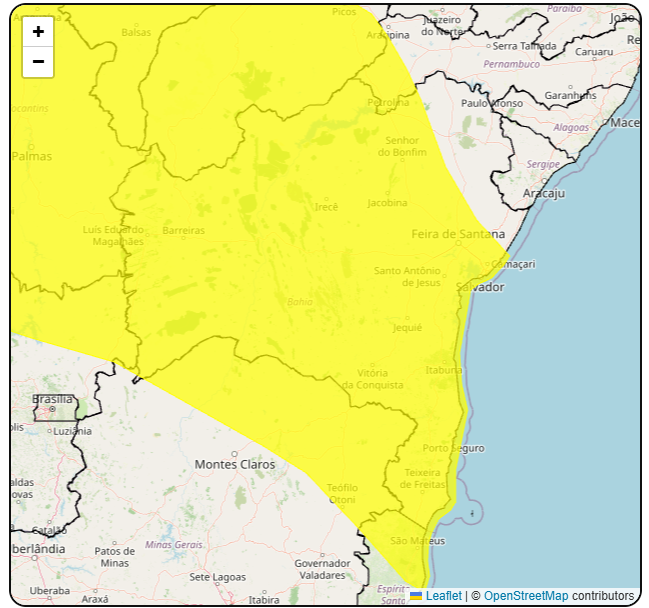Screen dimensions: 649x608
Task: Click the Feira de Santana label
Action: pyautogui.click(x=458, y=234)
